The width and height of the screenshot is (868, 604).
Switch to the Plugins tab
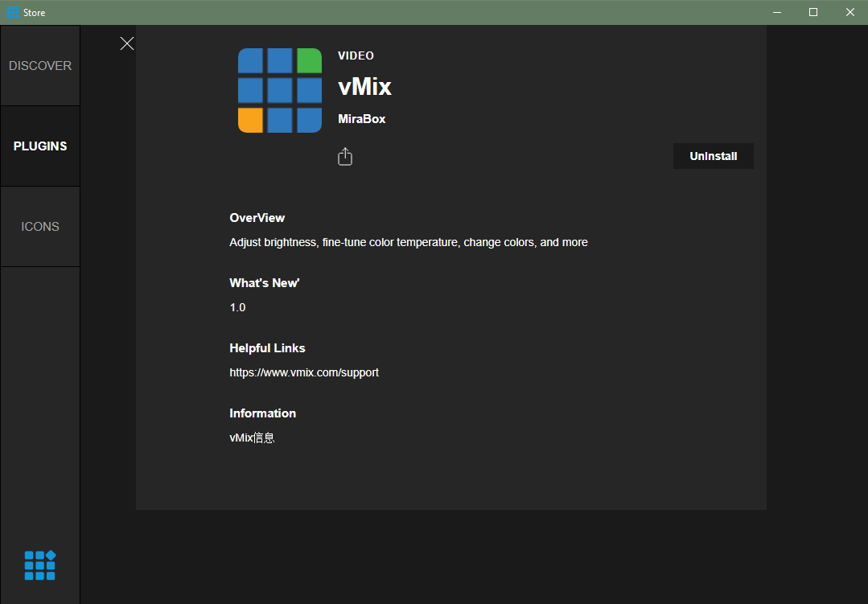coord(40,146)
